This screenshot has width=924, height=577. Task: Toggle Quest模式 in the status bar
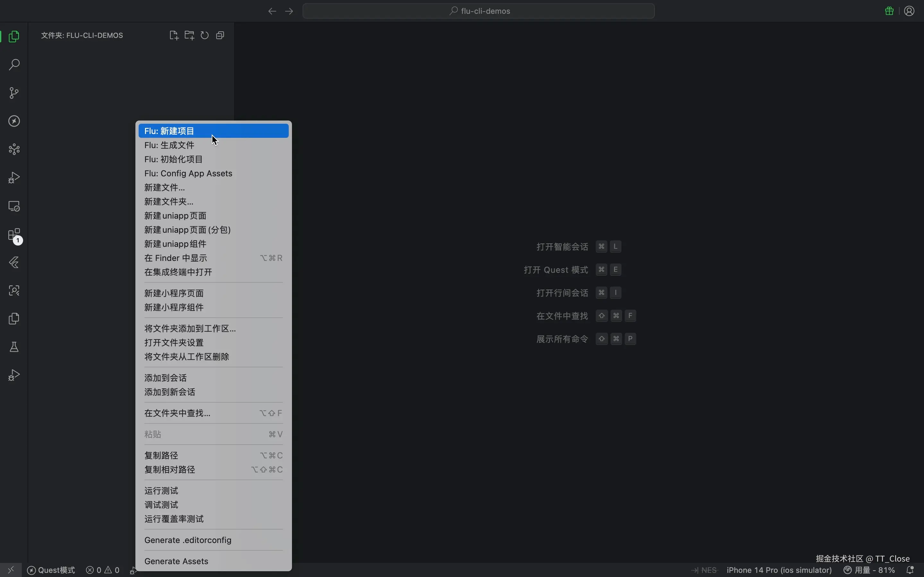51,570
